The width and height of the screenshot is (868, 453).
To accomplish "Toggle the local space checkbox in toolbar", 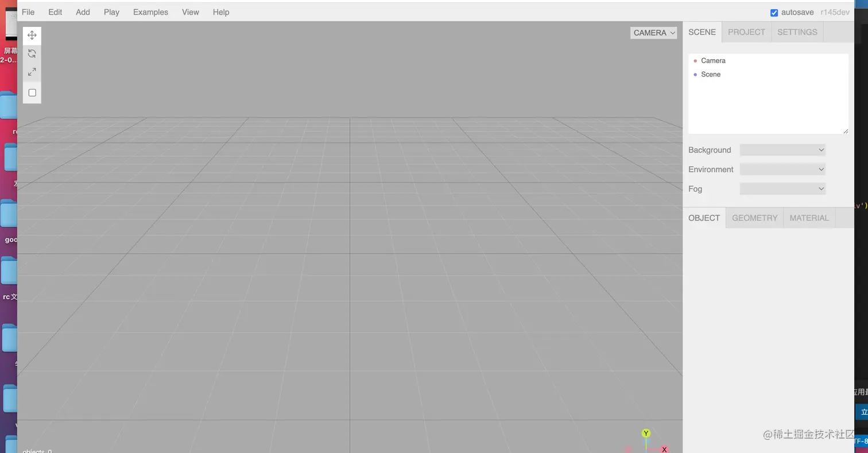I will pyautogui.click(x=32, y=92).
